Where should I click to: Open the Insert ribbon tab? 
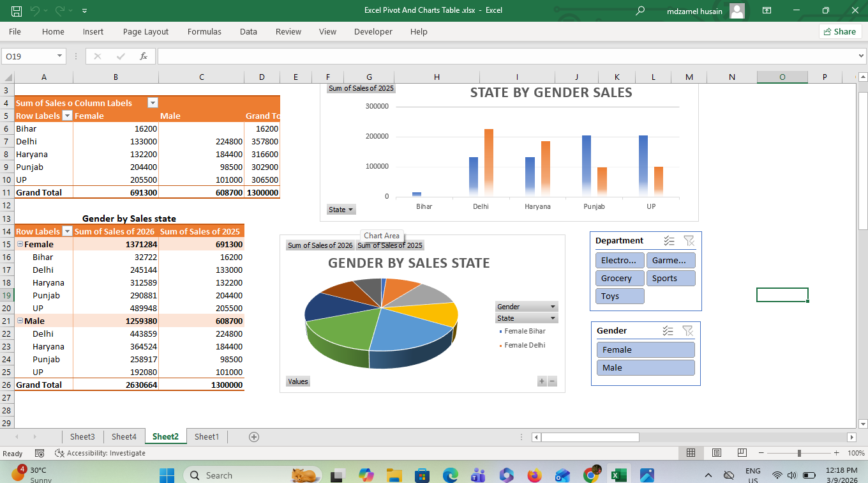93,31
